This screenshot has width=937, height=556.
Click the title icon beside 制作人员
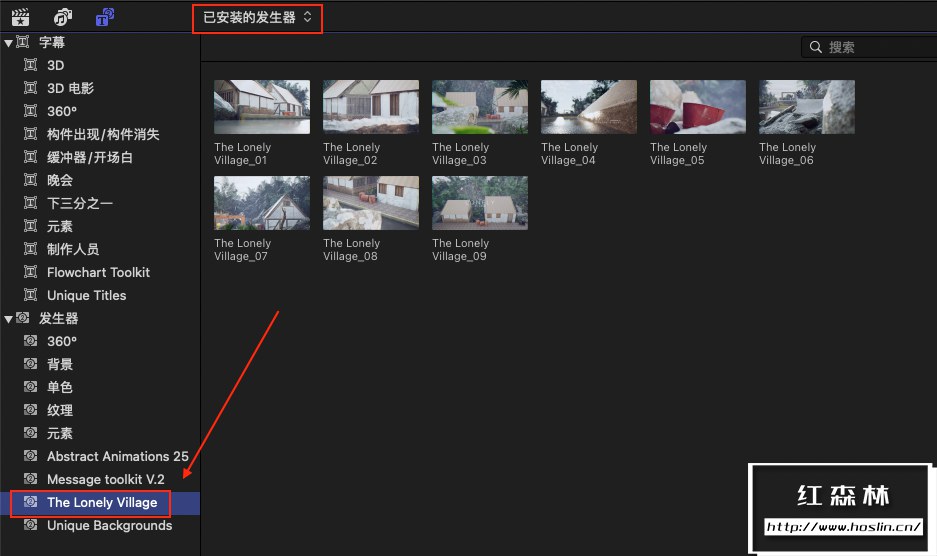coord(30,249)
